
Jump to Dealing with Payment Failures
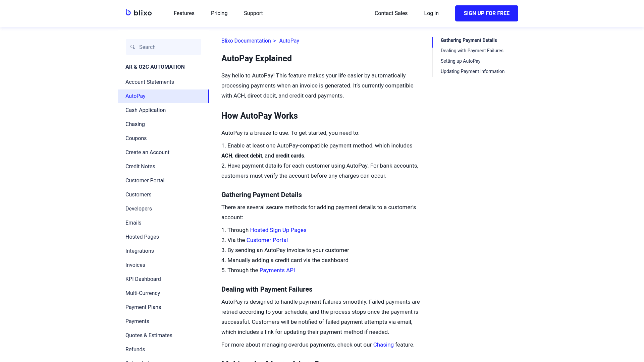472,51
